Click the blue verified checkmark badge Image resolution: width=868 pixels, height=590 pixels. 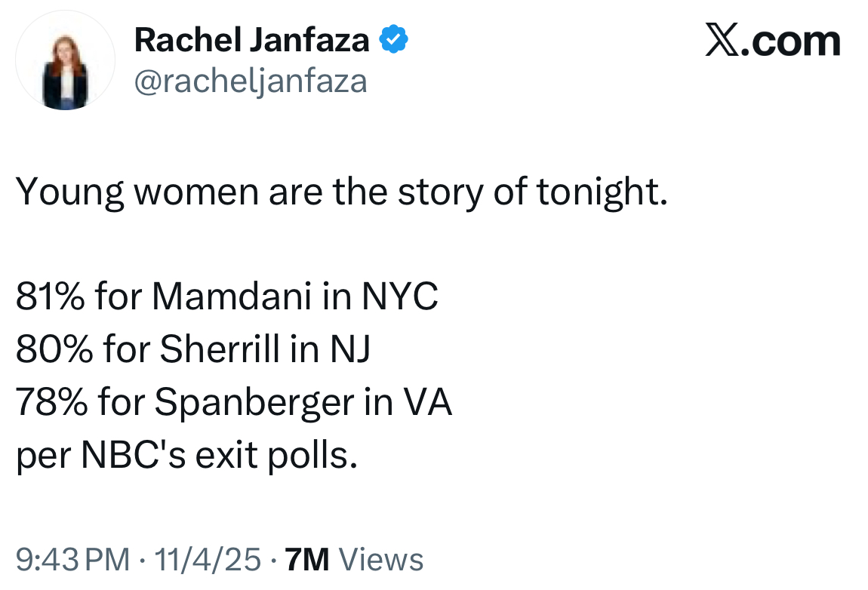[393, 39]
